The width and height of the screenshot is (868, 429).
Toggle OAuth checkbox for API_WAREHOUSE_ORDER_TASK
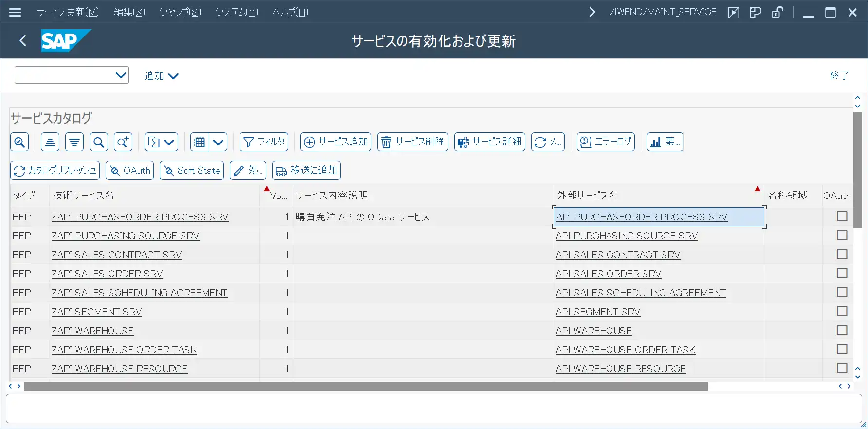(842, 349)
